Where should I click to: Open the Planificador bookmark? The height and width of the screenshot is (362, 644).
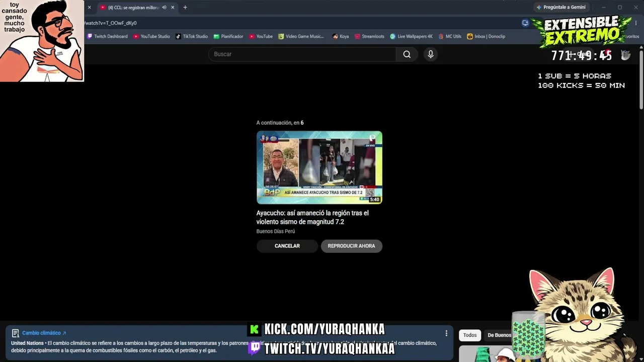228,36
